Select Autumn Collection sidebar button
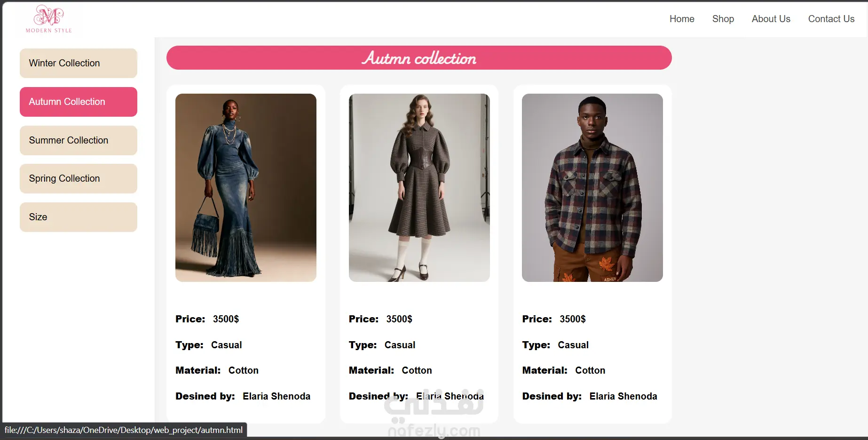868x440 pixels. click(x=79, y=102)
